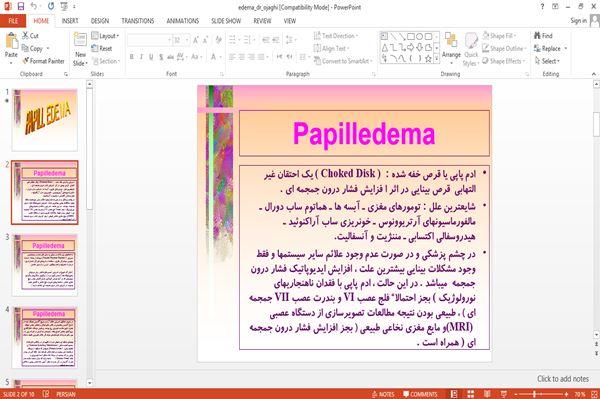600x399 pixels.
Task: Select slide 3 thumbnail in panel
Action: point(44,265)
